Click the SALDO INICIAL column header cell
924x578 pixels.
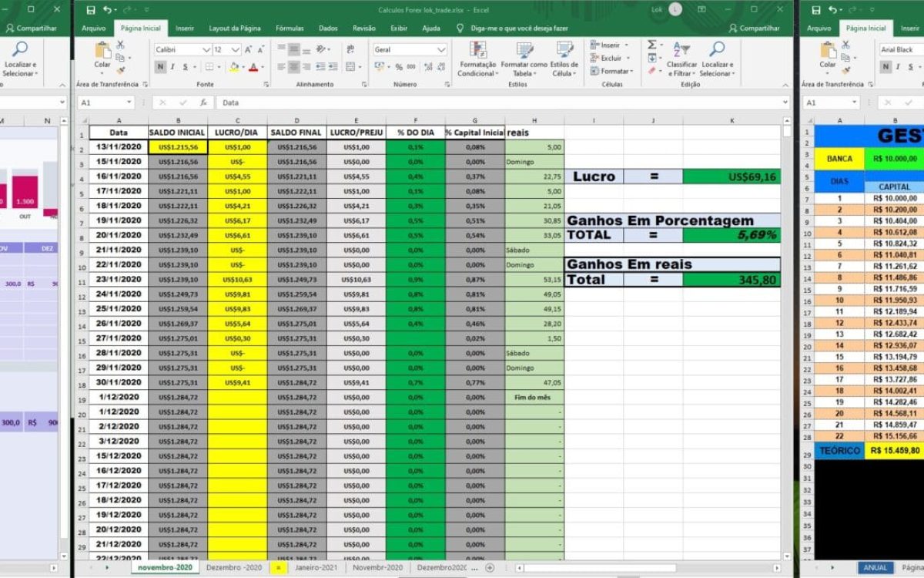178,133
